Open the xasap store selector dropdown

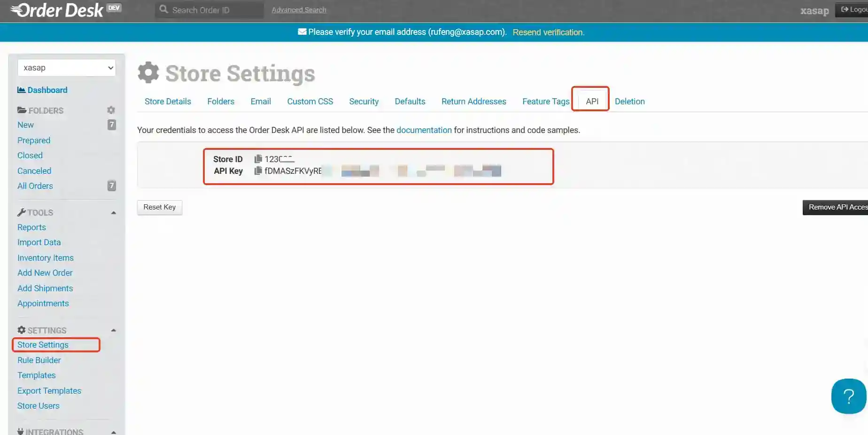pyautogui.click(x=67, y=68)
